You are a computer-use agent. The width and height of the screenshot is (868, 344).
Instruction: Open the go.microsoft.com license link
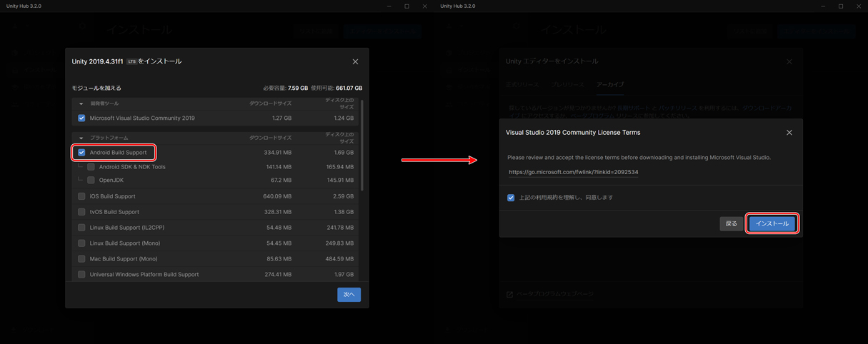574,172
